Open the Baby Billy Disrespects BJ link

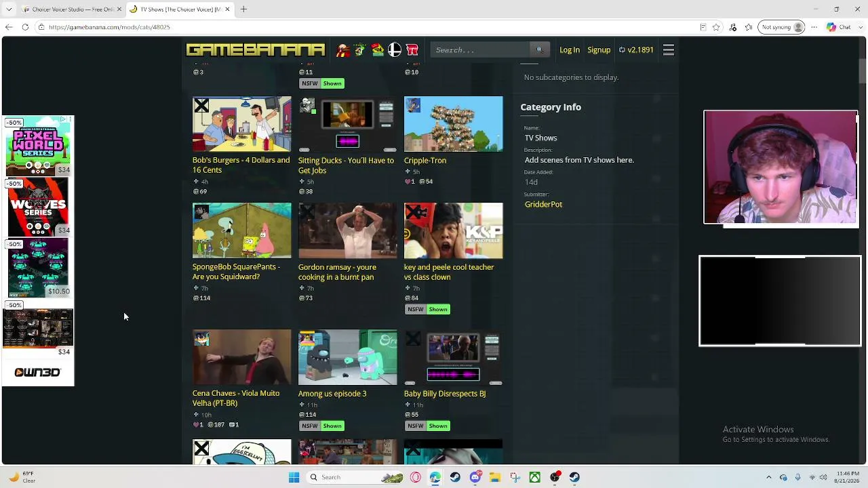point(445,393)
